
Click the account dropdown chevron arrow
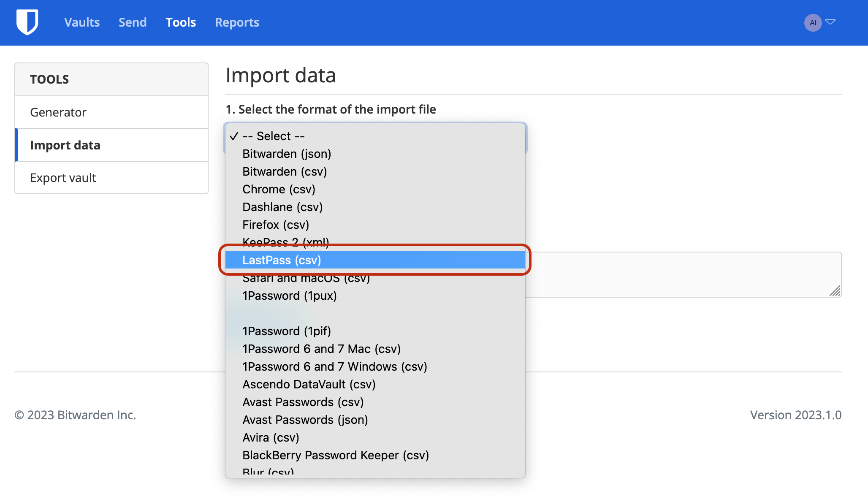831,22
